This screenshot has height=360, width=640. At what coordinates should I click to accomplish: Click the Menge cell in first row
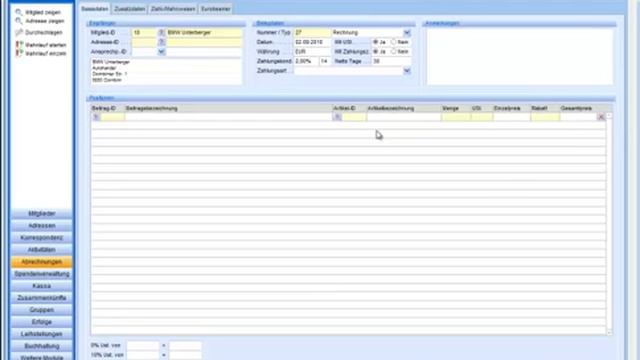click(456, 117)
